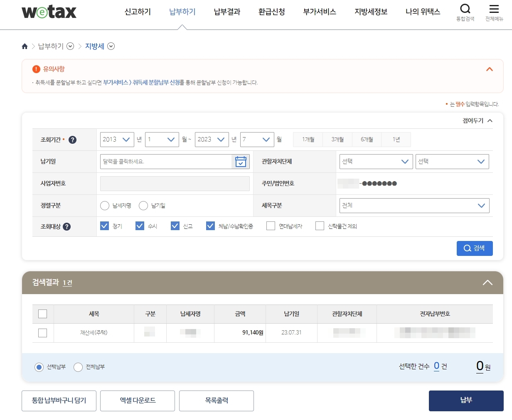This screenshot has height=420, width=512.
Task: Open second 관할자치단체 선택 dropdown
Action: click(452, 162)
